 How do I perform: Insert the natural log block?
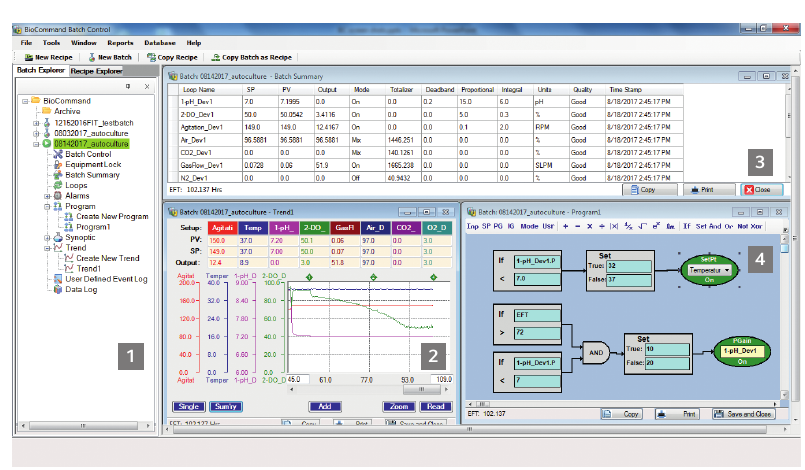pos(670,226)
